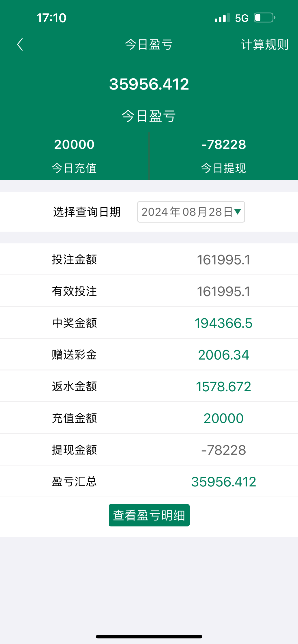
Task: Tap the 17:10 status bar clock
Action: tap(51, 18)
